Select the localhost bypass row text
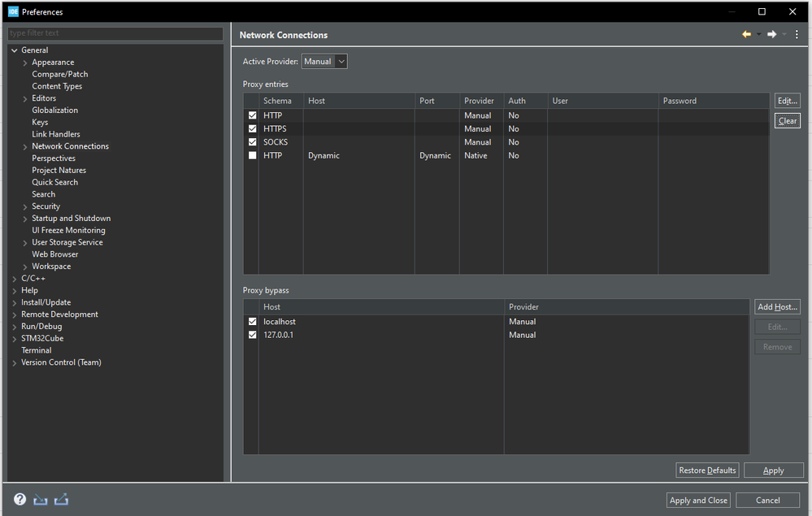 click(280, 322)
